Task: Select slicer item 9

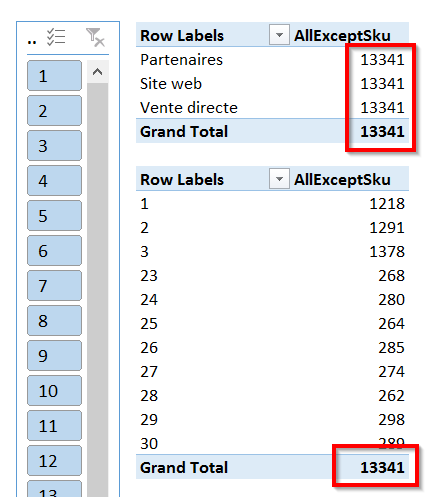Action: (x=54, y=356)
